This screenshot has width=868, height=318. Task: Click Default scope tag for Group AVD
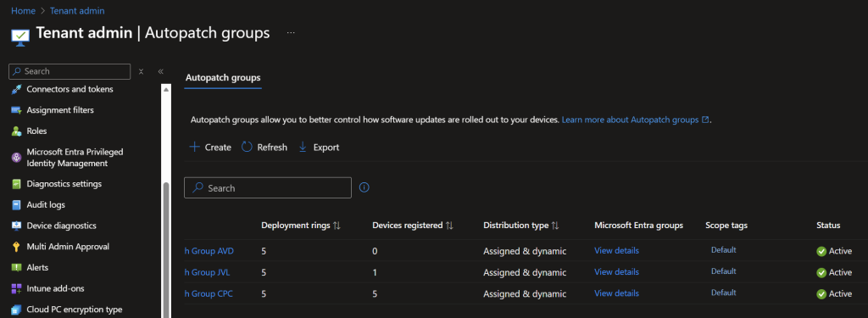pyautogui.click(x=724, y=250)
